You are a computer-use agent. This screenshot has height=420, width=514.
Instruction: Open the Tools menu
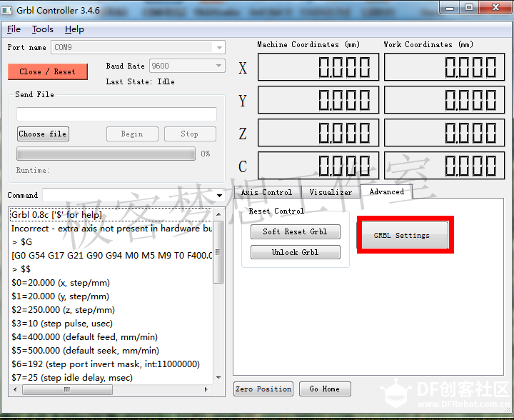coord(43,29)
